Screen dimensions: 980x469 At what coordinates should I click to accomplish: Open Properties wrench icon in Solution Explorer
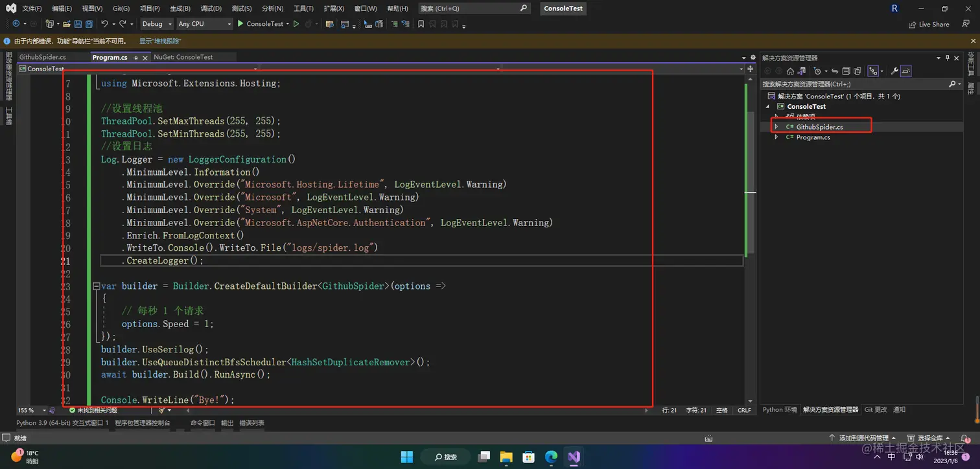894,71
